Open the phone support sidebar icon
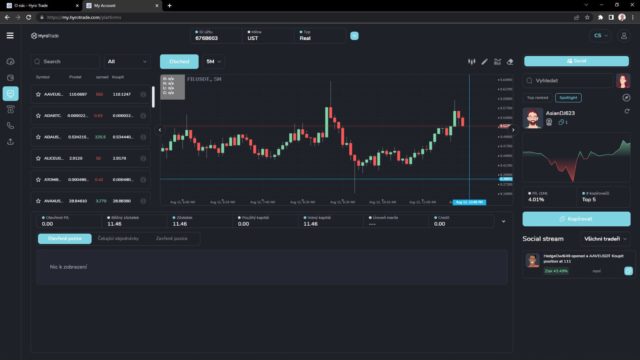640x360 pixels. tap(11, 126)
